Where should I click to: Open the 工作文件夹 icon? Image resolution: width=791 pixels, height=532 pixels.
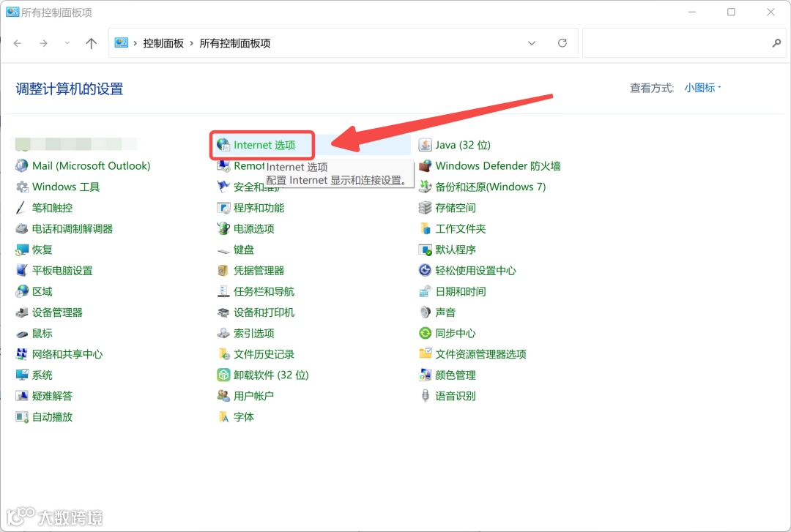[425, 229]
